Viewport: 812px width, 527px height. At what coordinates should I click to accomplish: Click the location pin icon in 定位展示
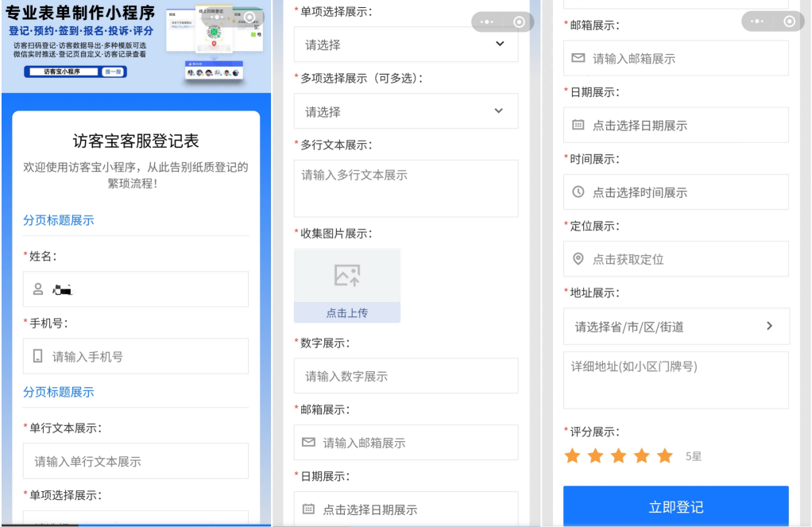pyautogui.click(x=578, y=259)
